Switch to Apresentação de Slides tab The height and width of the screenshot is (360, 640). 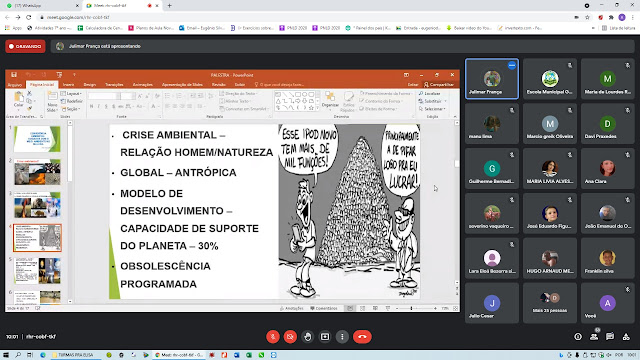[x=182, y=84]
